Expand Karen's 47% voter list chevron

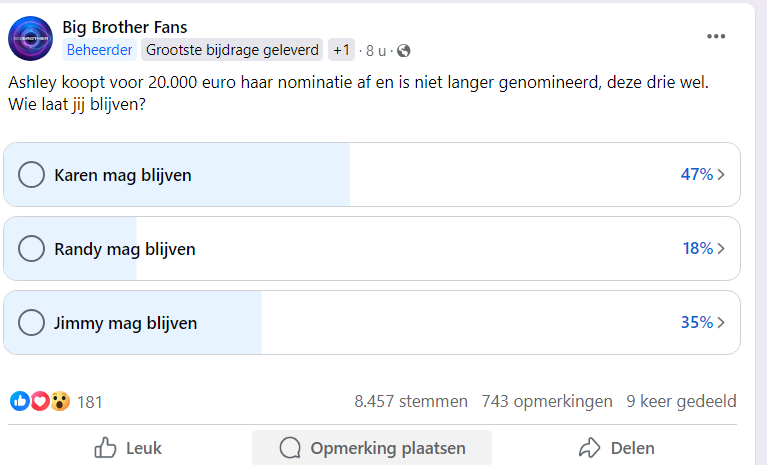[722, 175]
